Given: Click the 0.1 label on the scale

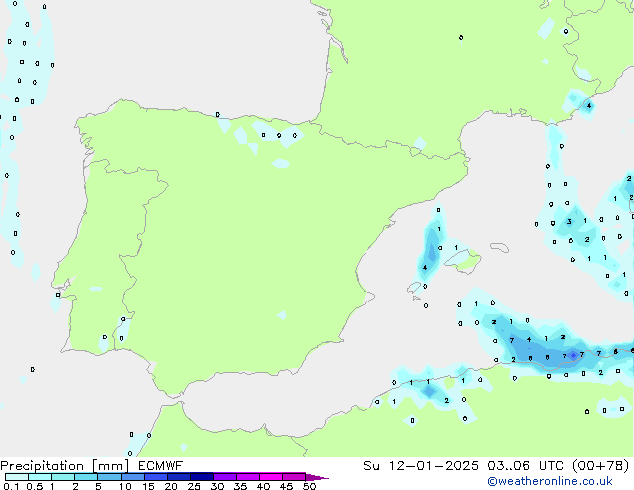Looking at the screenshot, I should 10,487.
